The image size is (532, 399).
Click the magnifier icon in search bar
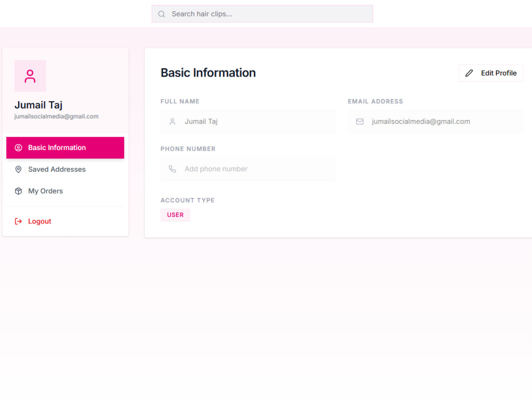[162, 14]
